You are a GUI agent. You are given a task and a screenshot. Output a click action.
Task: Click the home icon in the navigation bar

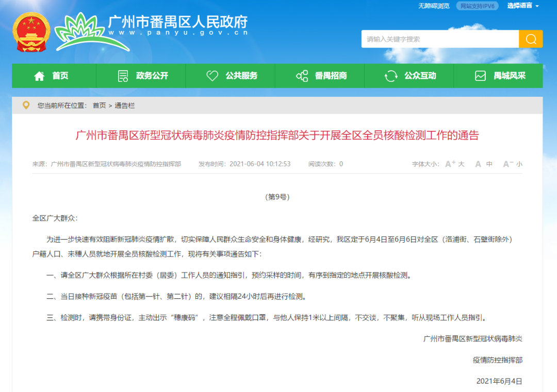(39, 75)
